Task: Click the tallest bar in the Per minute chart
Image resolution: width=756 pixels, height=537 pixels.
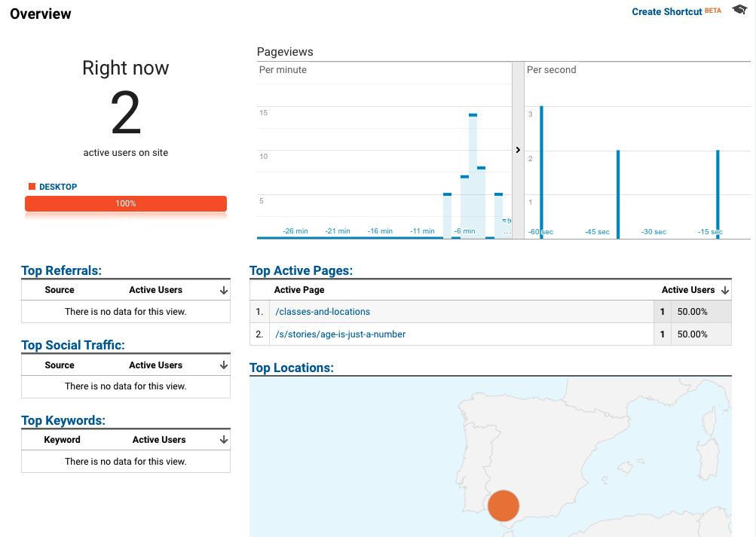Action: pyautogui.click(x=473, y=151)
